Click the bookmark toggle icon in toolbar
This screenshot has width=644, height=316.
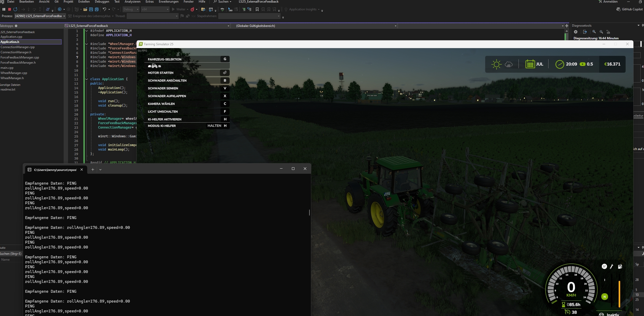[257, 9]
